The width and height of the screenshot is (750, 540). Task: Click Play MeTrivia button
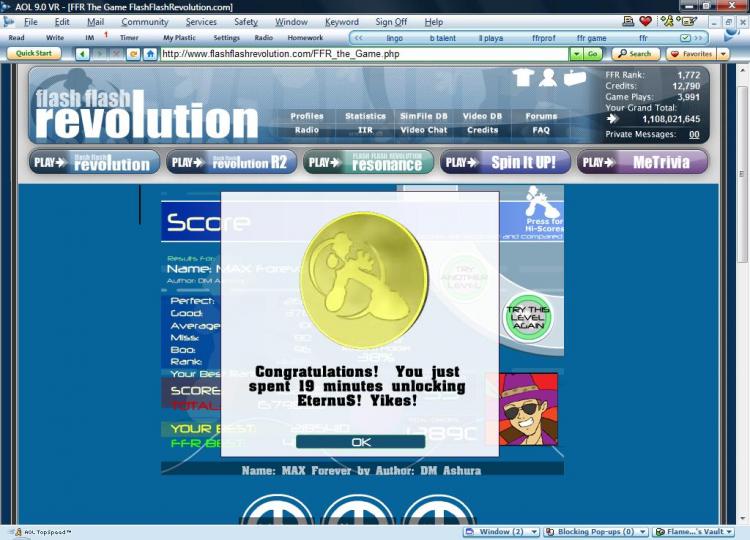[642, 162]
